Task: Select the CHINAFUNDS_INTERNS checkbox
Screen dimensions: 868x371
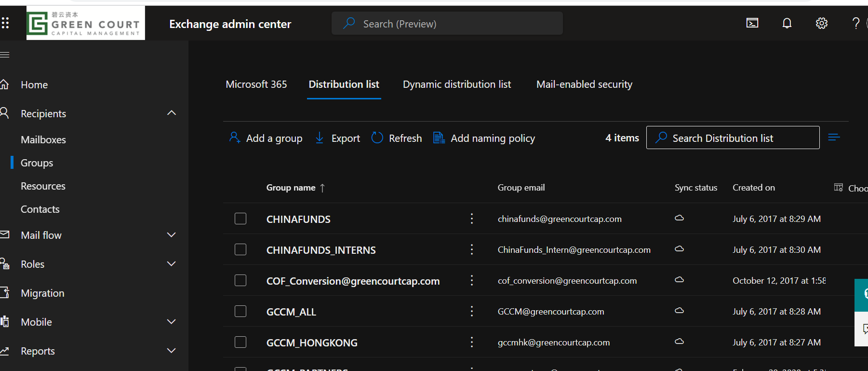Action: pos(240,249)
